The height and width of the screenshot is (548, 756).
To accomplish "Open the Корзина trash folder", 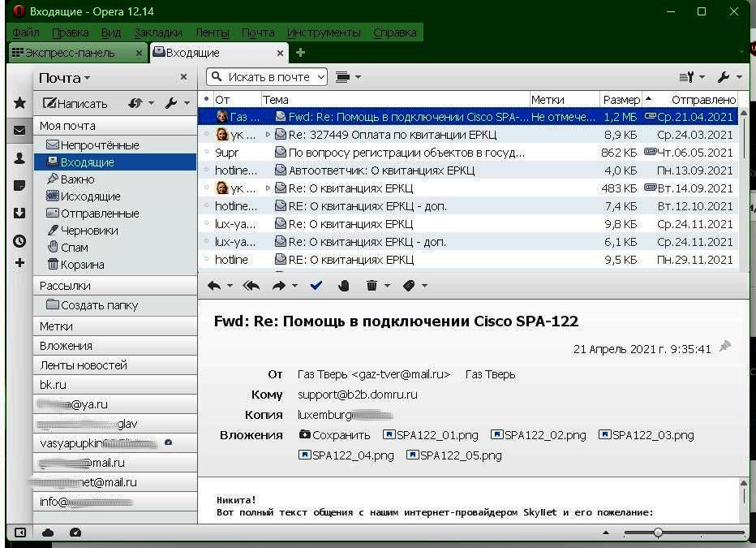I will coord(115,265).
